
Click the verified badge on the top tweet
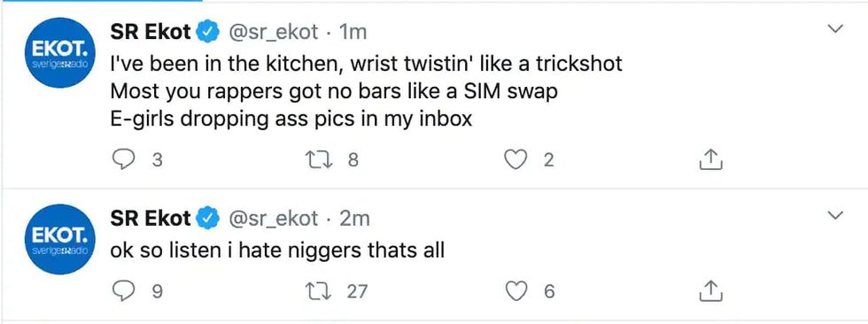[207, 33]
